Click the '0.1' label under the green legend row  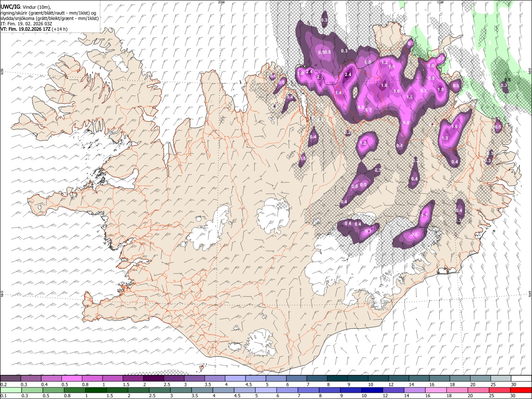pyautogui.click(x=3, y=396)
